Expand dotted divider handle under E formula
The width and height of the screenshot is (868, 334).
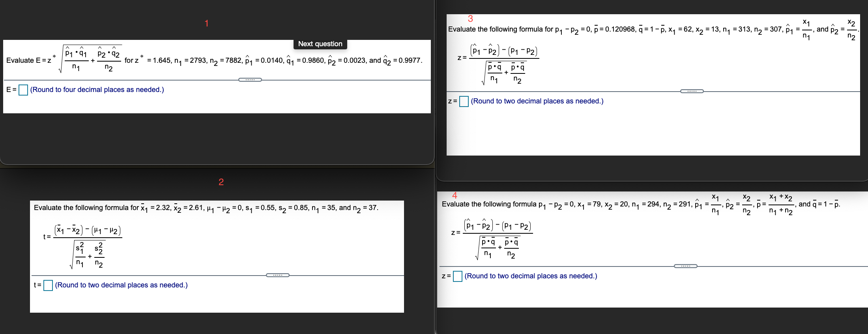tap(250, 80)
